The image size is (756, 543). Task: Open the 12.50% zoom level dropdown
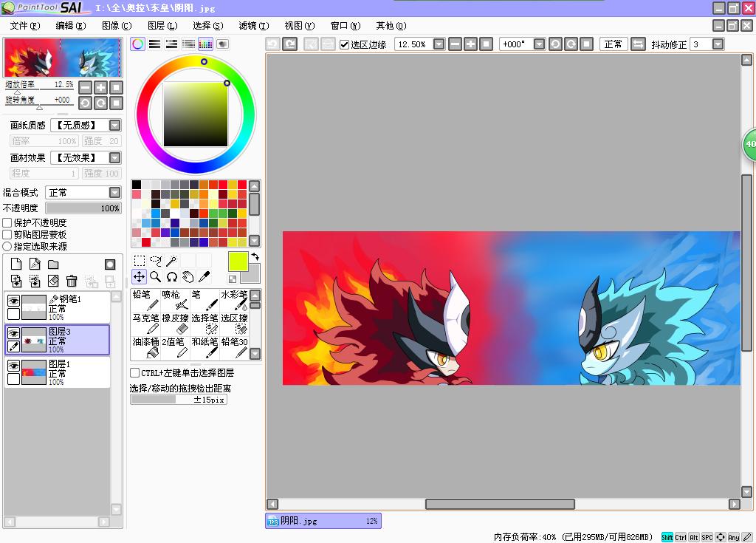439,44
